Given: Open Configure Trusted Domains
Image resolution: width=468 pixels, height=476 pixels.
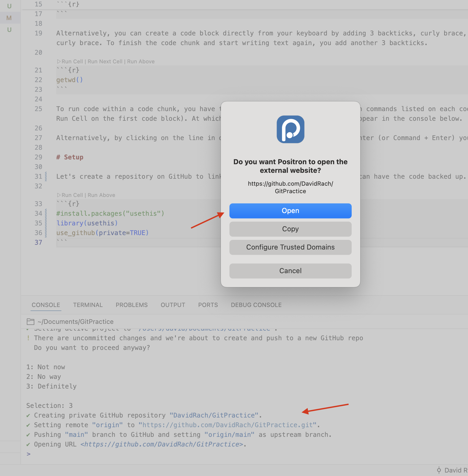Looking at the screenshot, I should (x=290, y=247).
